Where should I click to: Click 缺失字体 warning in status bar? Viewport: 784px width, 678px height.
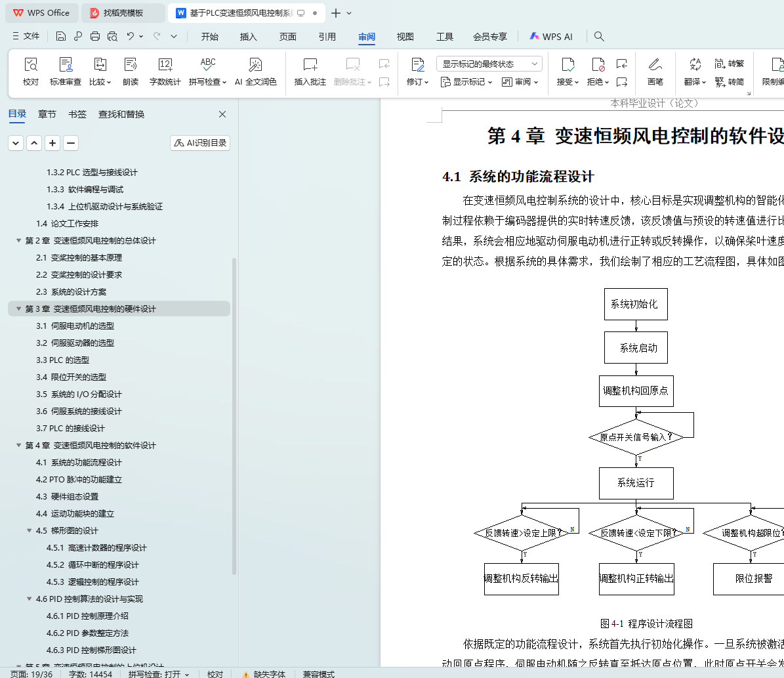tap(264, 674)
